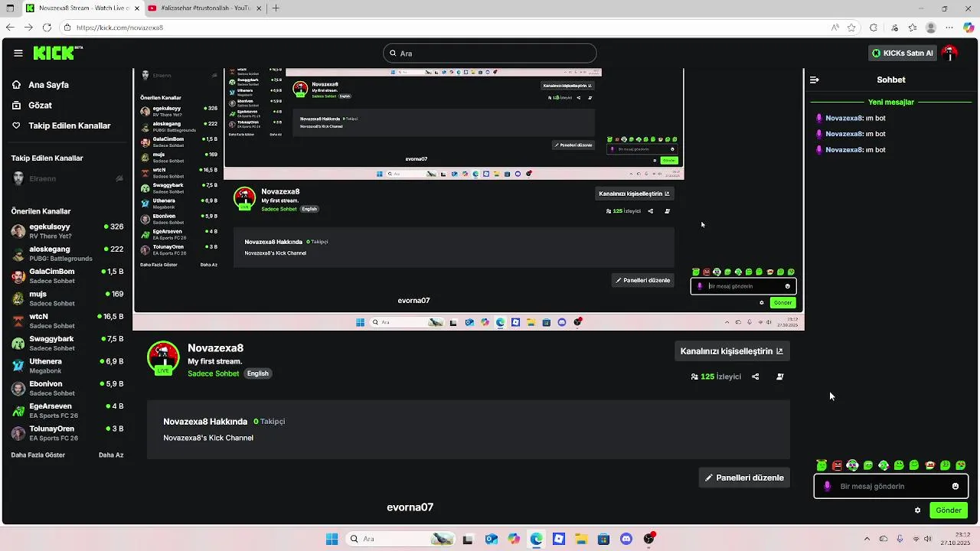This screenshot has width=980, height=551.
Task: Click the volume icon in system tray
Action: coord(927,539)
